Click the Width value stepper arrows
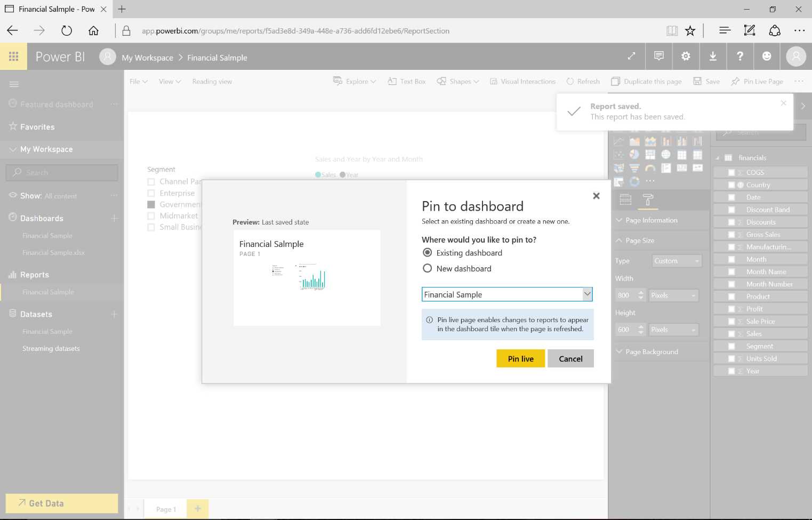 (641, 295)
